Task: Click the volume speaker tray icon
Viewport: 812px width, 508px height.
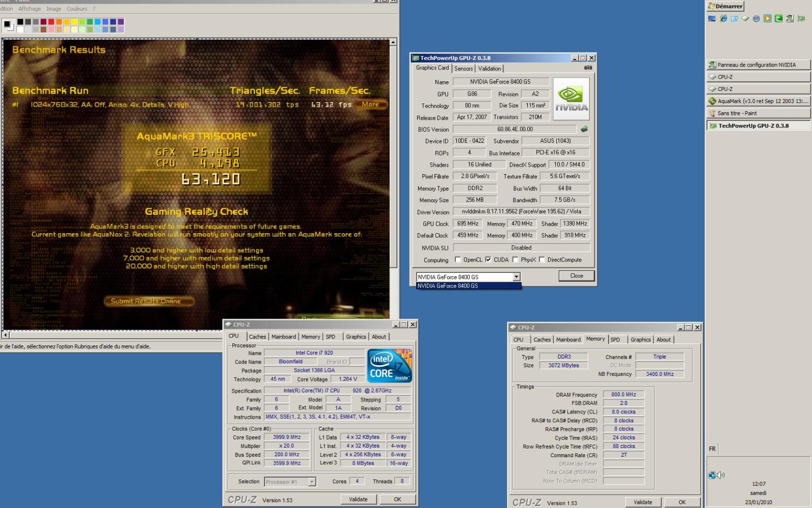Action: click(721, 475)
